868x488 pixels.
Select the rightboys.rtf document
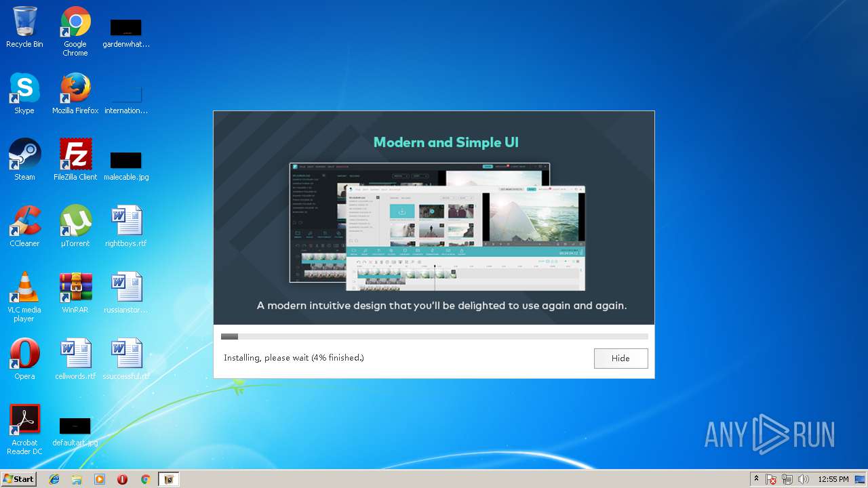126,226
